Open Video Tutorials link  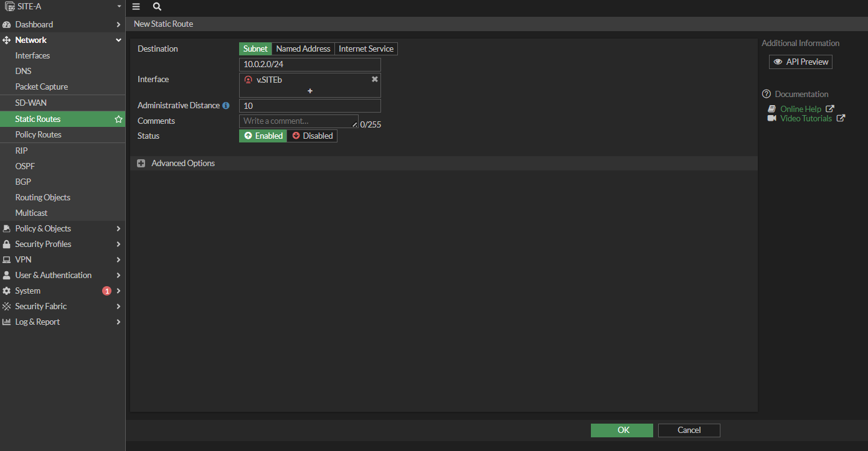tap(806, 118)
